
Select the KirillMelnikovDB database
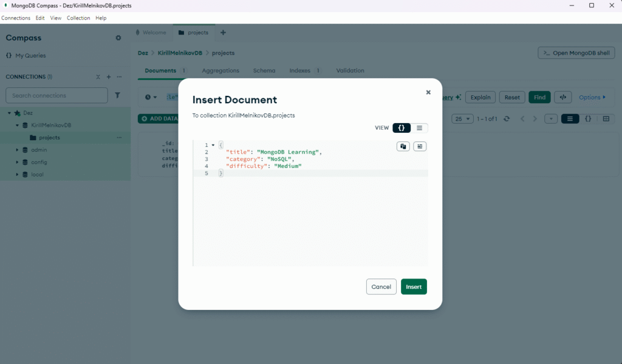tap(51, 125)
